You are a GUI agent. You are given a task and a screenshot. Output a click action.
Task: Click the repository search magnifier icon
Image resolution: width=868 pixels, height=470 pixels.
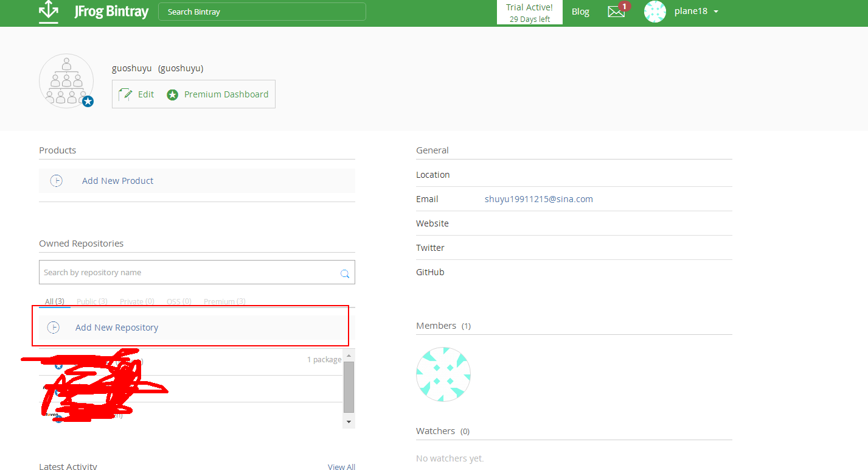click(x=345, y=273)
